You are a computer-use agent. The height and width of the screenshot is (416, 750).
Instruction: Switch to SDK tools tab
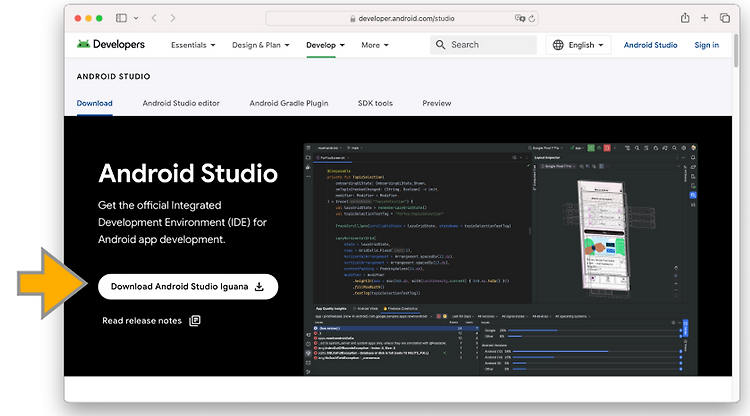point(375,103)
